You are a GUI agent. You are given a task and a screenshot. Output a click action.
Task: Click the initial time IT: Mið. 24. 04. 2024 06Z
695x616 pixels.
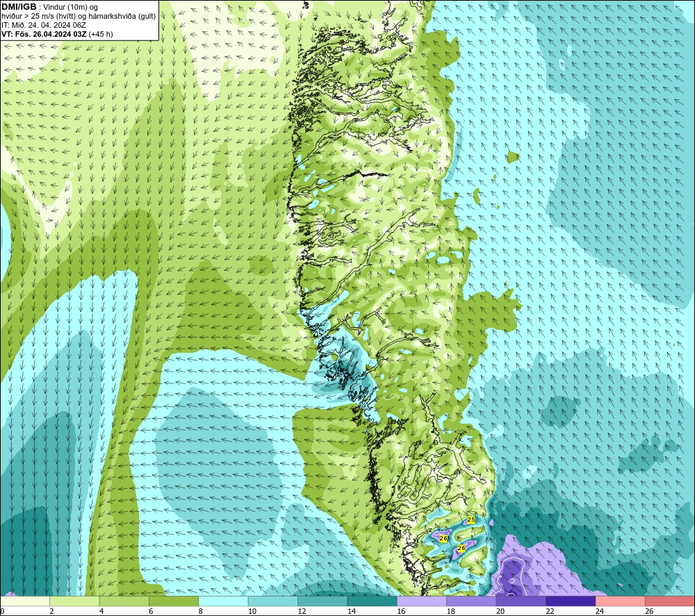(x=44, y=25)
